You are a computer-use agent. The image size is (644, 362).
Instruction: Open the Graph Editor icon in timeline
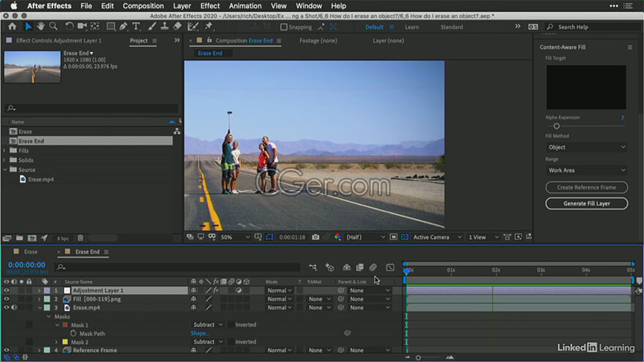coord(390,268)
